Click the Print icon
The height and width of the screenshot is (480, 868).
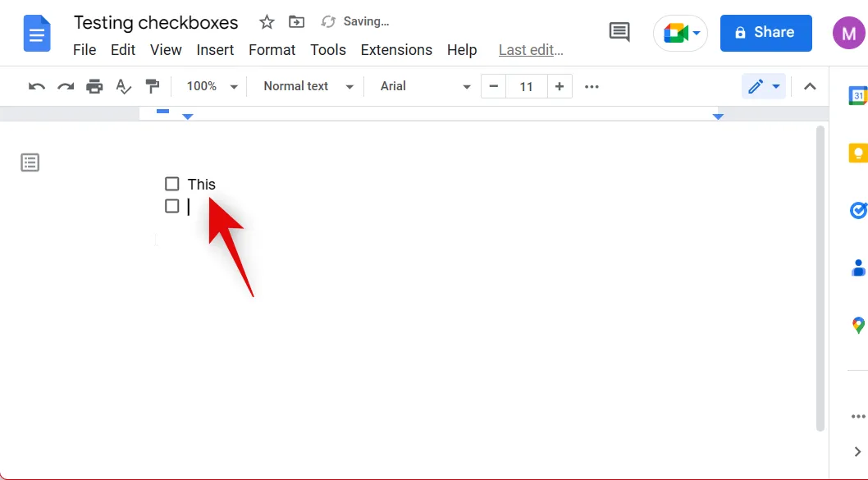pyautogui.click(x=94, y=86)
